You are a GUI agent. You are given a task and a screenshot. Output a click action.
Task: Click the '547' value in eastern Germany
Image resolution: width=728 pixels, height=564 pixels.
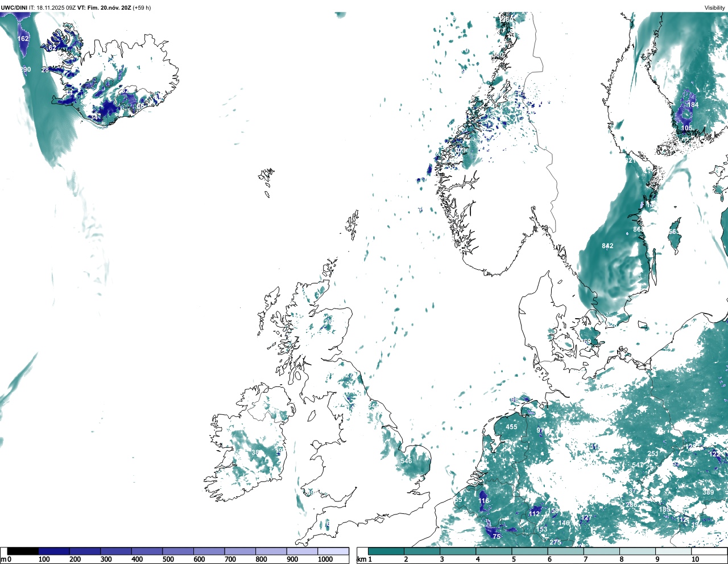click(x=638, y=465)
